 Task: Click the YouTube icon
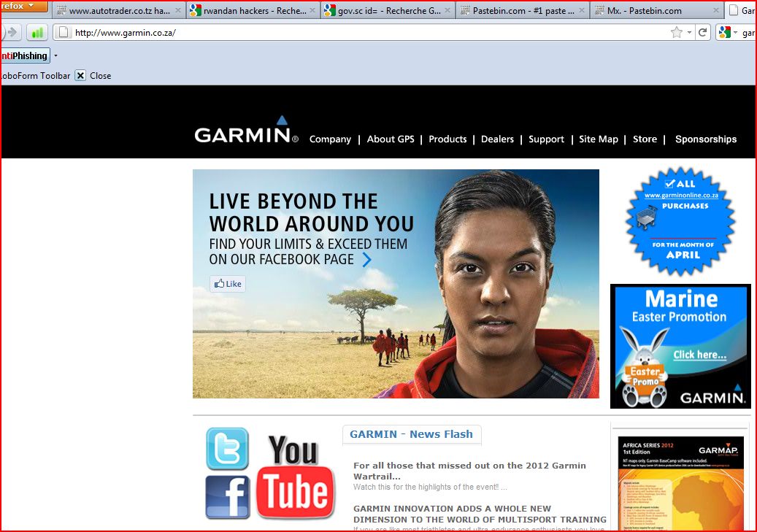296,477
